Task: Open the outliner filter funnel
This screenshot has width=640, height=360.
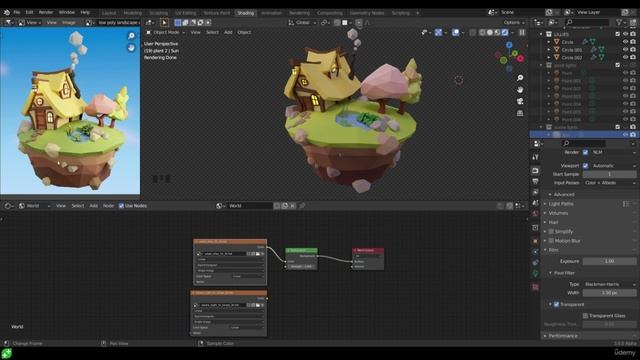Action: click(x=620, y=22)
